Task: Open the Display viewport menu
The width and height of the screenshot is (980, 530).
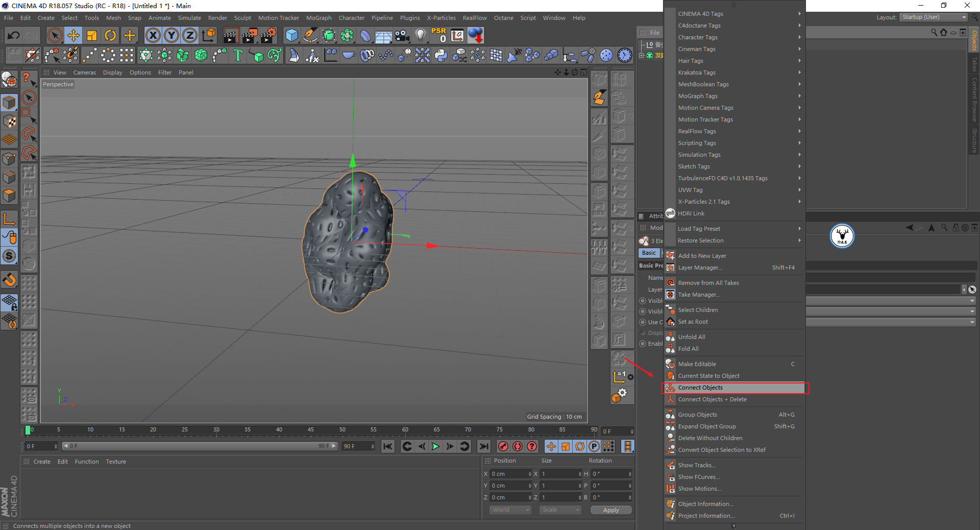Action: (112, 73)
